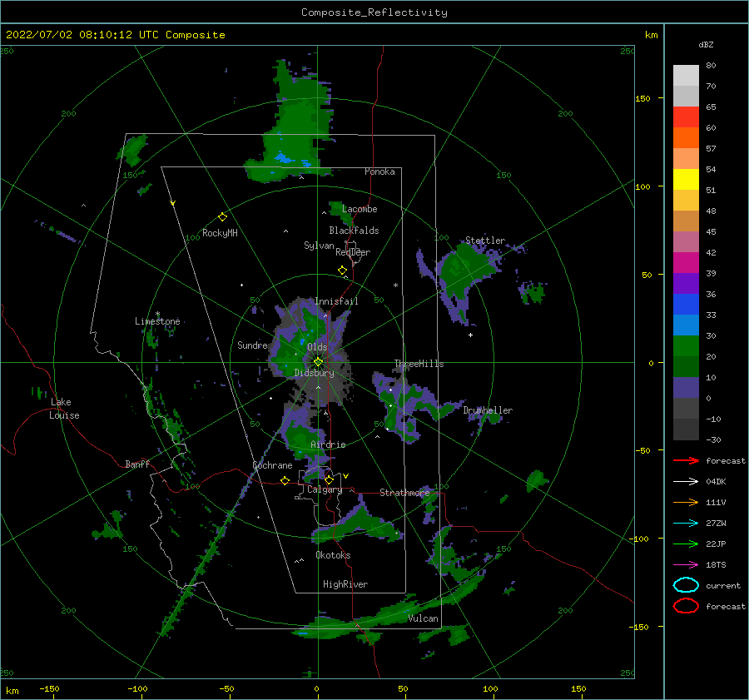Click the Cochrane town label
This screenshot has width=749, height=700.
click(x=272, y=465)
